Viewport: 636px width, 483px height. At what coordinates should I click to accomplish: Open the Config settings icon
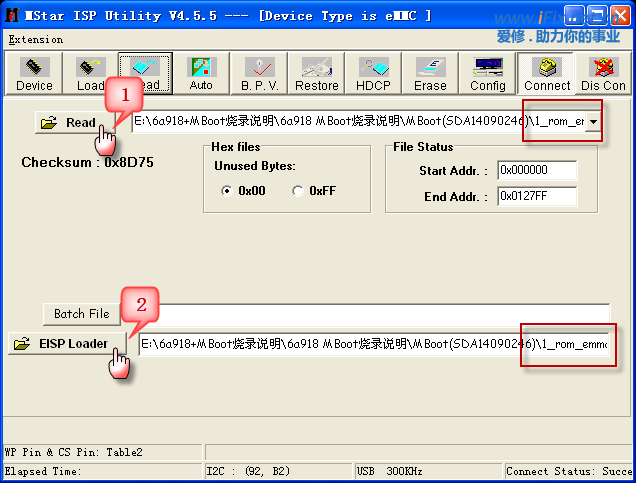pos(488,74)
